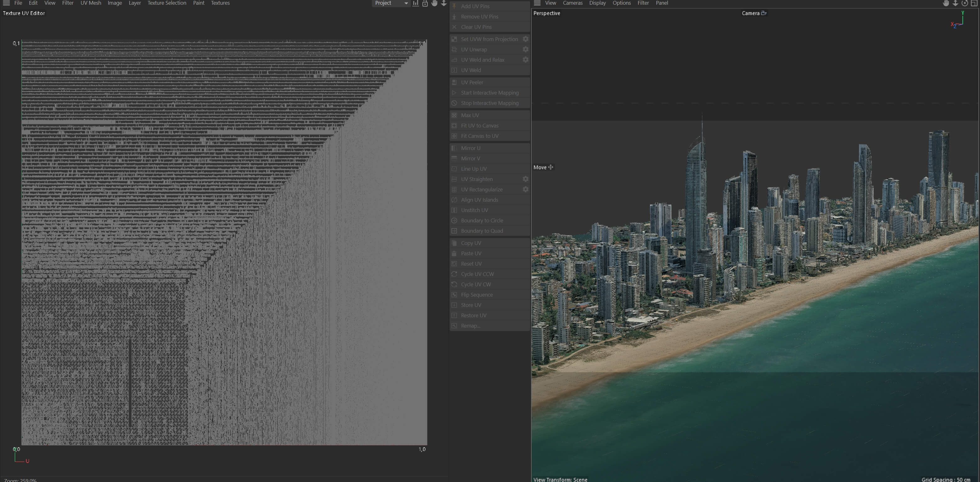The width and height of the screenshot is (980, 482).
Task: Toggle the viewport layout maximize icon
Action: 974,3
